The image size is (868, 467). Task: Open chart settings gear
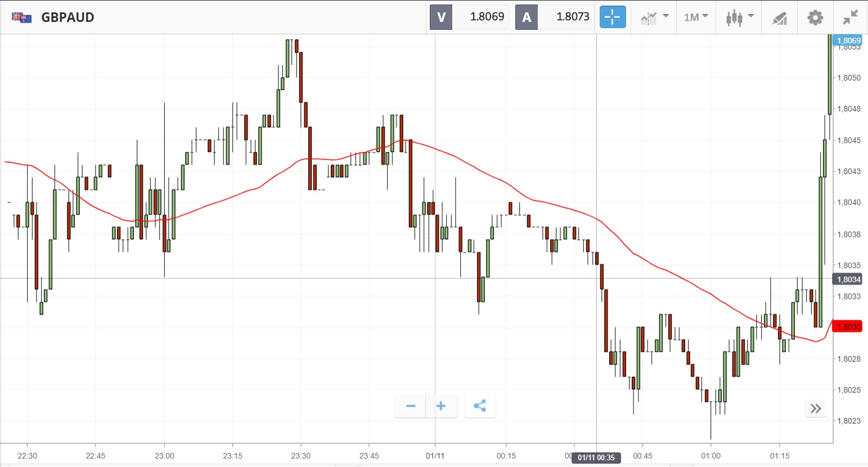click(815, 17)
